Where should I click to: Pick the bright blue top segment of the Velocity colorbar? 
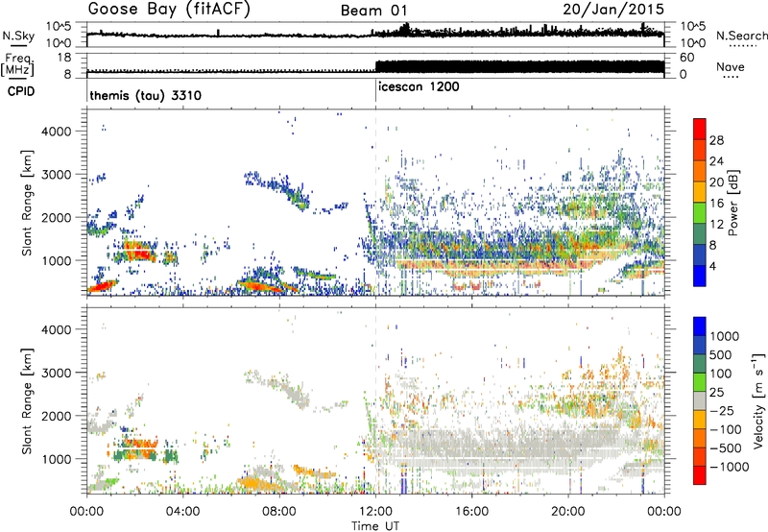point(700,326)
